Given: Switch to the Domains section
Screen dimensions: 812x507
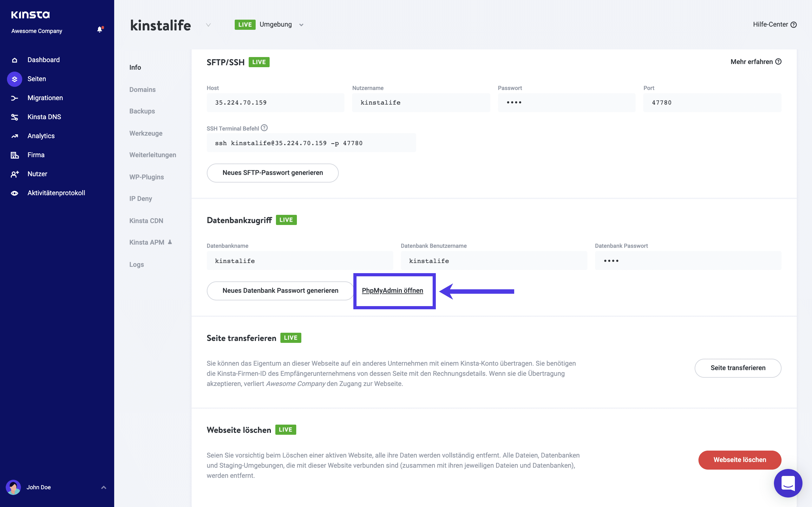Looking at the screenshot, I should pos(142,90).
